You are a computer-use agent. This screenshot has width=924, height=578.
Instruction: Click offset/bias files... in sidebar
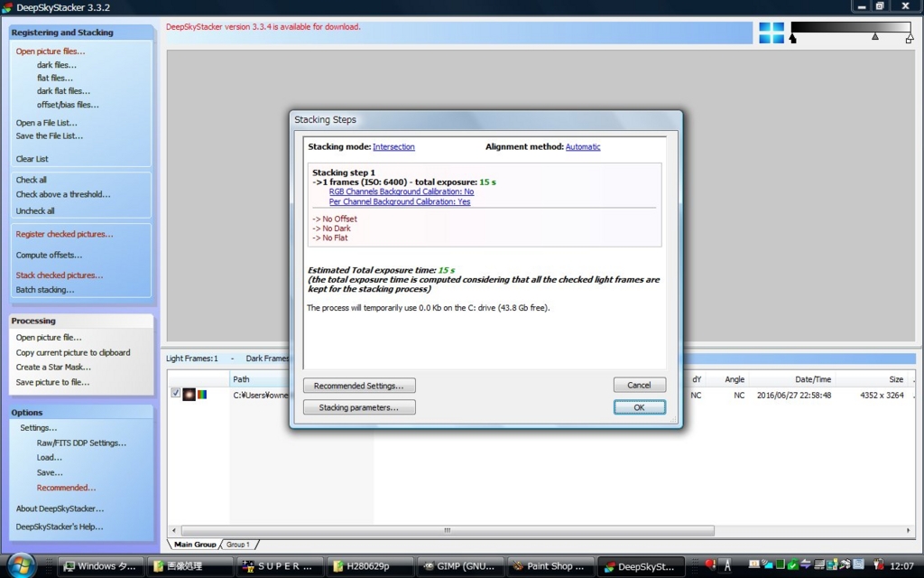point(68,105)
